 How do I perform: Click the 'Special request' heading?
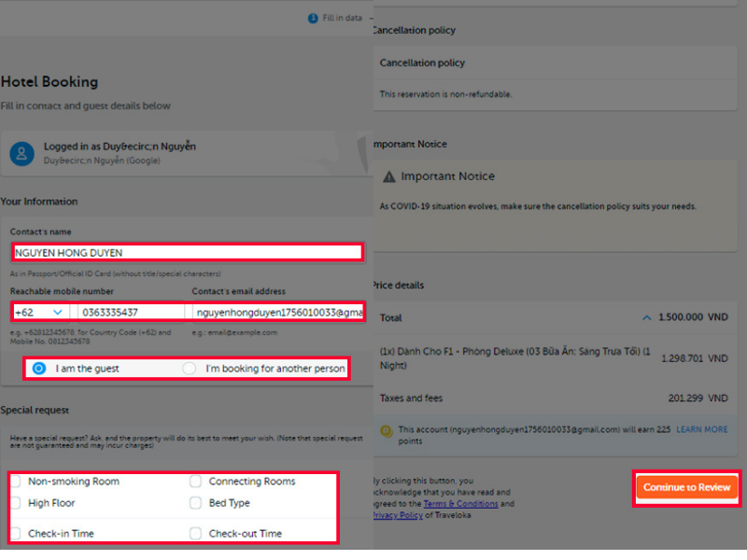tap(35, 410)
